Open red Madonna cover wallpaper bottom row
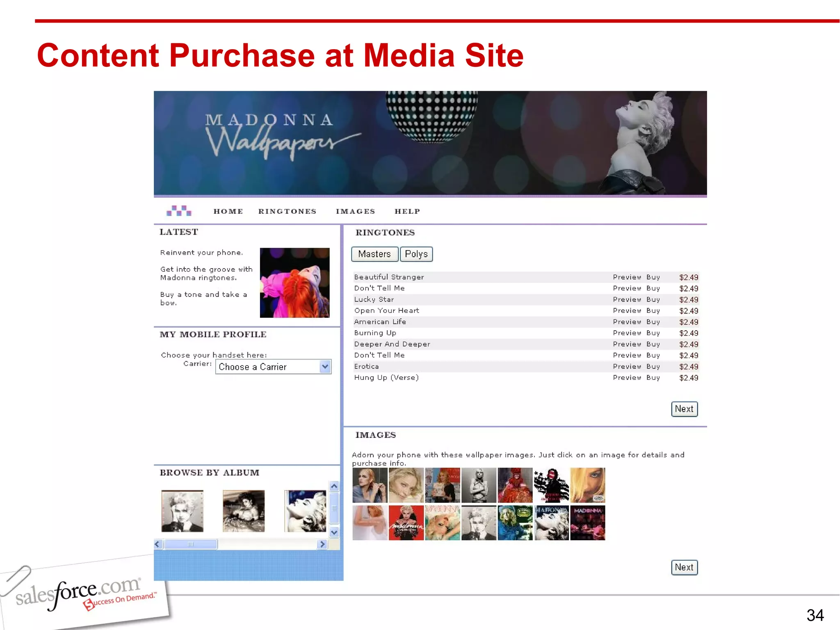This screenshot has width=840, height=630. [x=406, y=523]
